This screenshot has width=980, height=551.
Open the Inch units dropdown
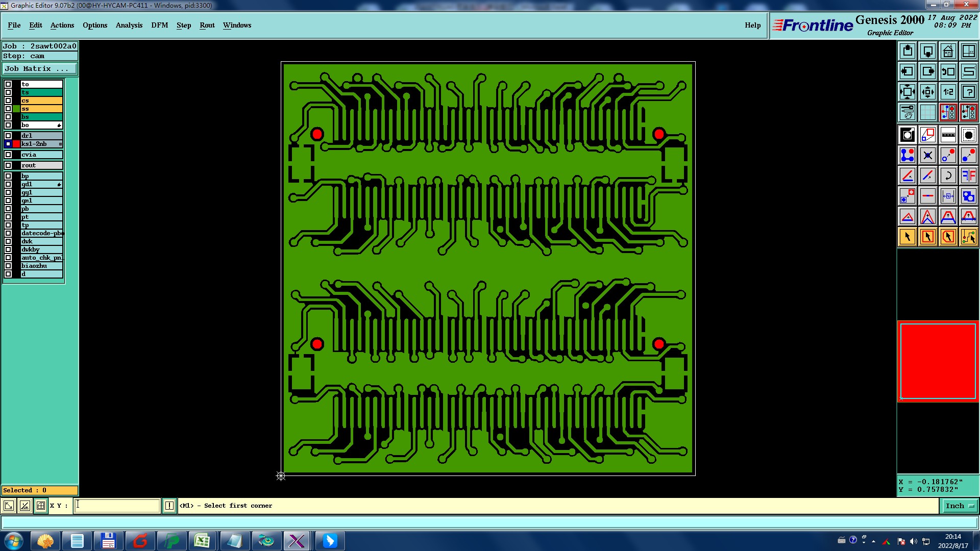960,506
